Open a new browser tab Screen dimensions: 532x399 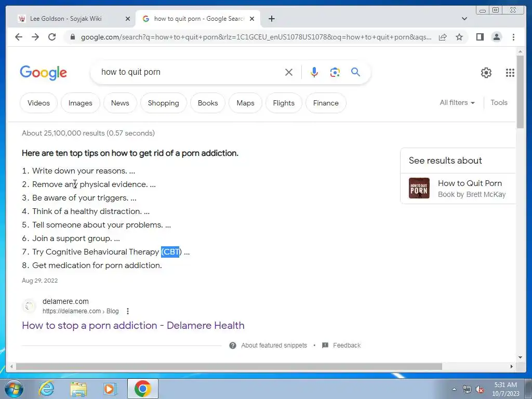(x=271, y=19)
